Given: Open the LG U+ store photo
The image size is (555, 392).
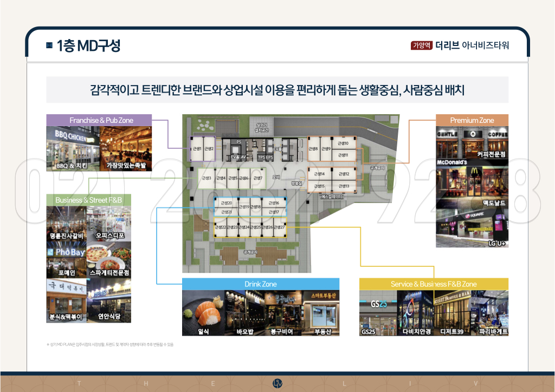Looking at the screenshot, I should (472, 228).
